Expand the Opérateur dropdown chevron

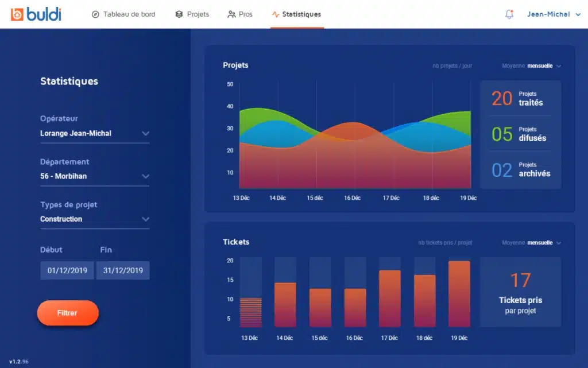pos(145,133)
